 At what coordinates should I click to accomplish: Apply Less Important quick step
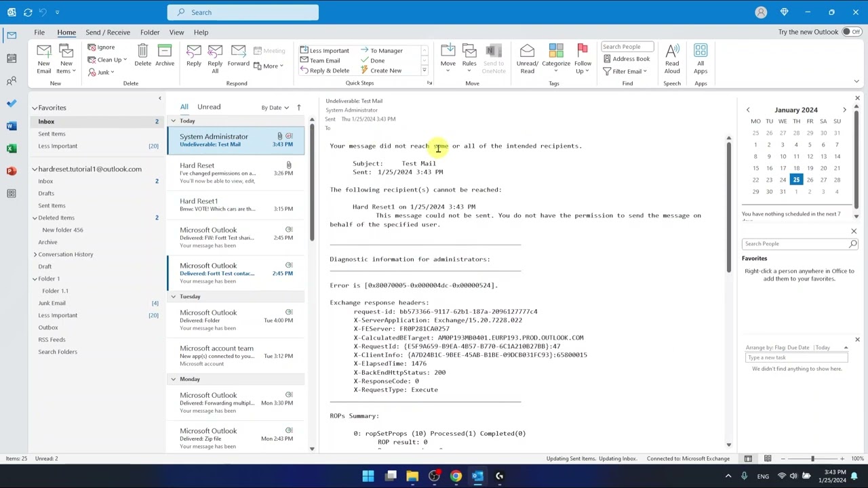pyautogui.click(x=324, y=50)
